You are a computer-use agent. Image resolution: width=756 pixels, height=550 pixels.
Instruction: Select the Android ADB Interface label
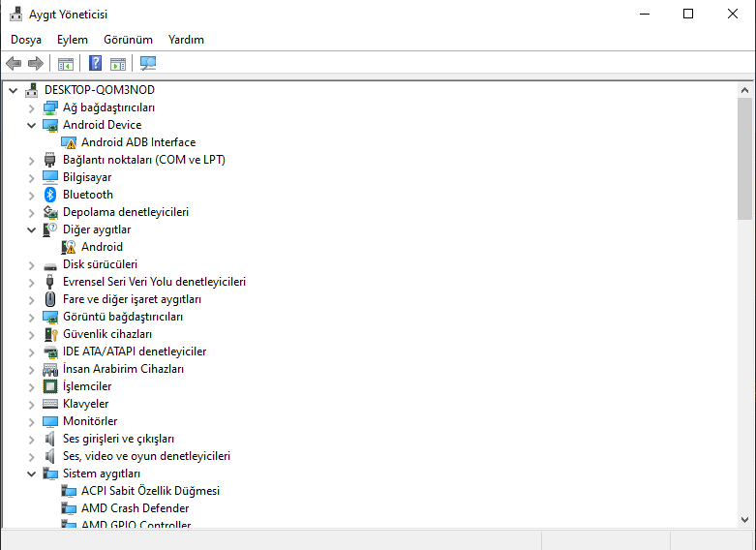pos(138,142)
